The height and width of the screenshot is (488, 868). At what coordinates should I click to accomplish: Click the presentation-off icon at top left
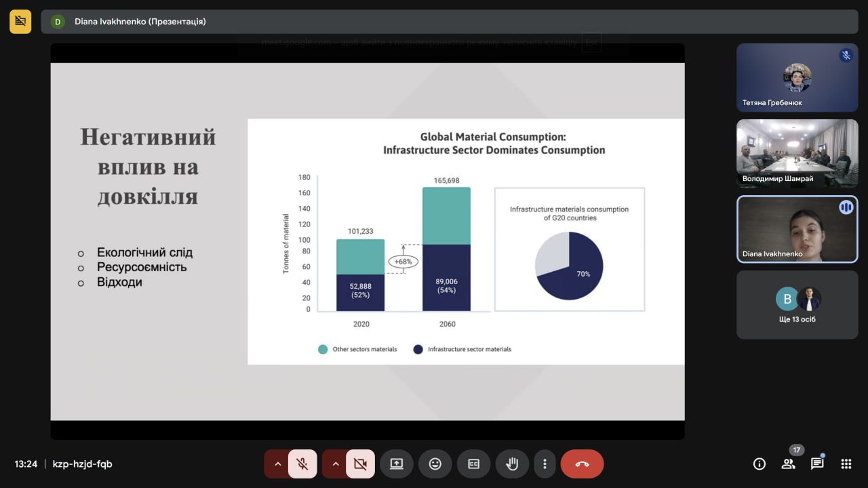tap(20, 22)
